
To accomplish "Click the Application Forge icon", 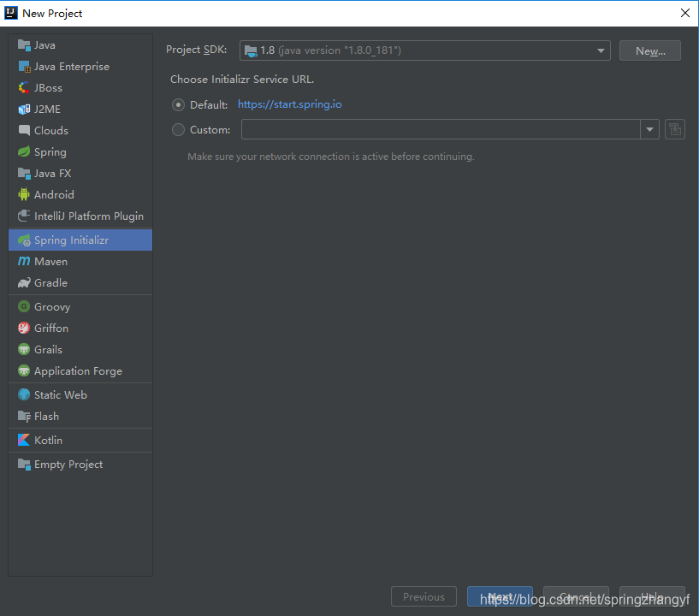I will [x=24, y=370].
